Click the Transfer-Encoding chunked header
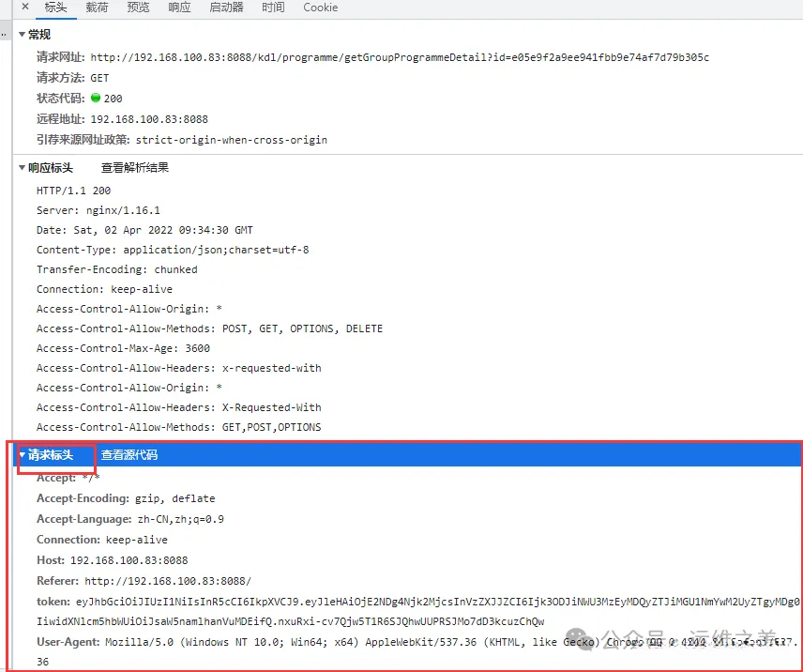 [116, 269]
